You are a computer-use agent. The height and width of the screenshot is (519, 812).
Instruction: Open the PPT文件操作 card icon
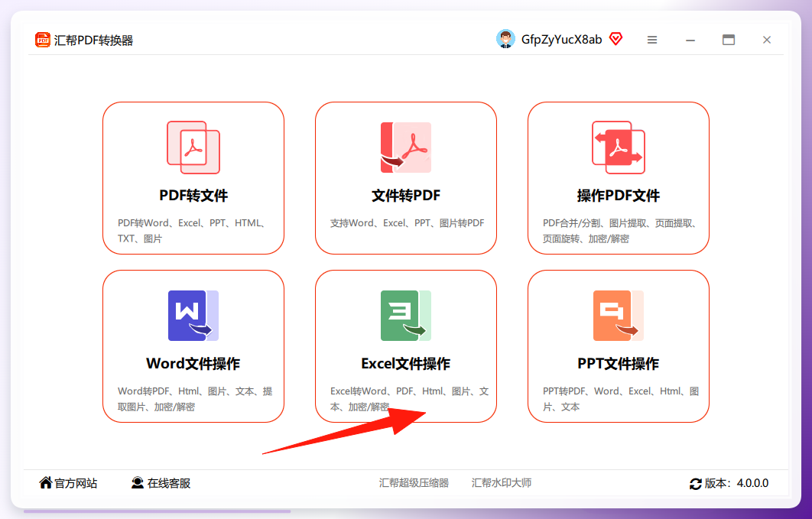[x=619, y=316]
